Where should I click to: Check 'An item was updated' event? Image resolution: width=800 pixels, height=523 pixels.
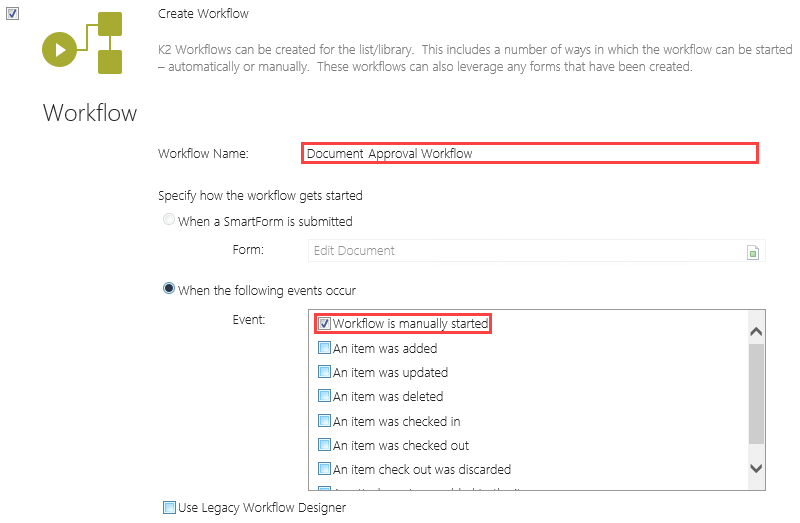(x=324, y=372)
